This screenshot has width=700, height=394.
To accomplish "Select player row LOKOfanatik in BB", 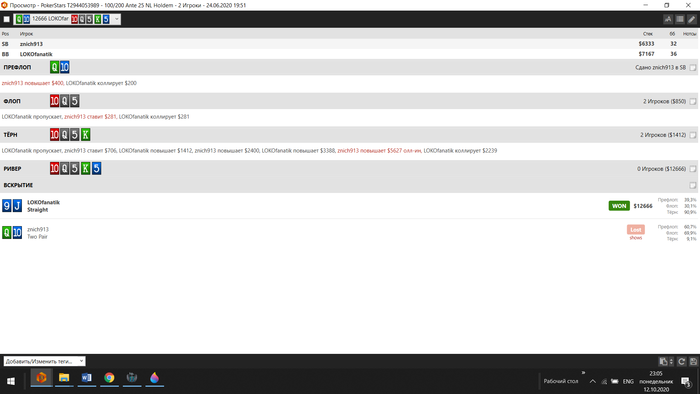I will 350,54.
